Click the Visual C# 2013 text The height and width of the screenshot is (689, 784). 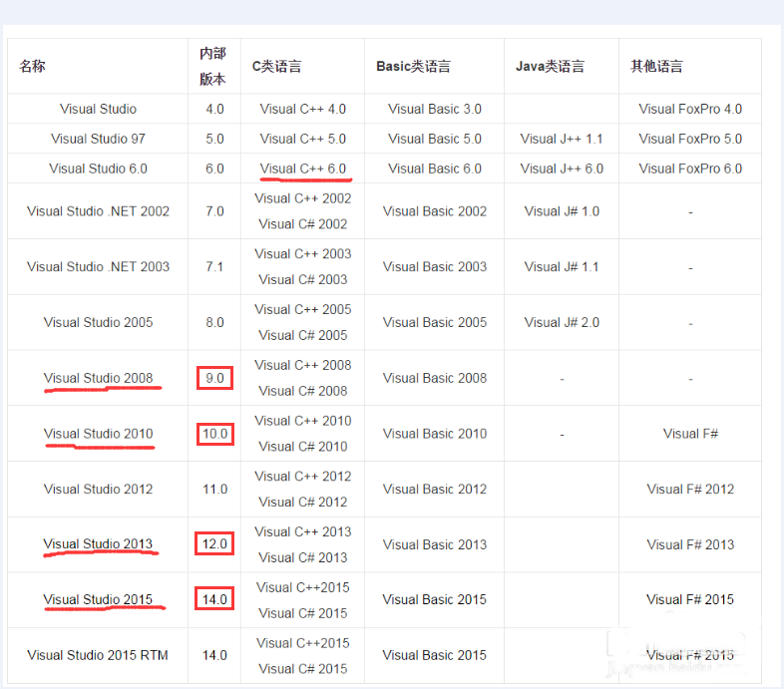pyautogui.click(x=303, y=557)
